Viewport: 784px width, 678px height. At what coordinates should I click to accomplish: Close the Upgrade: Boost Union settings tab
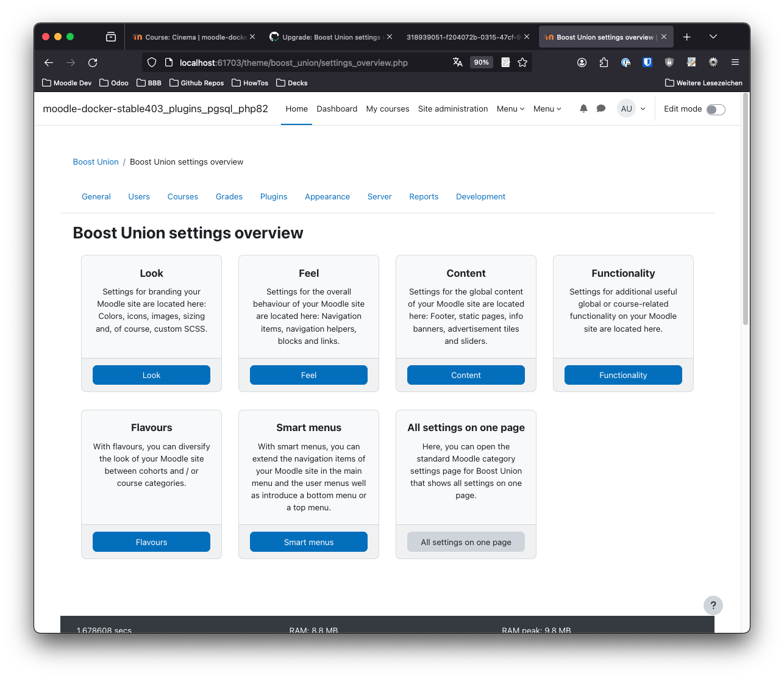[x=390, y=37]
